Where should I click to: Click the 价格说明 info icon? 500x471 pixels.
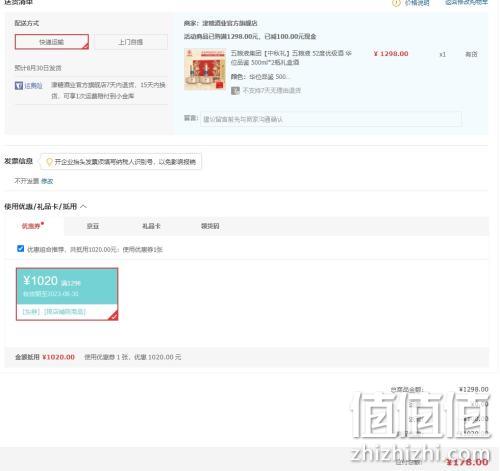(396, 3)
